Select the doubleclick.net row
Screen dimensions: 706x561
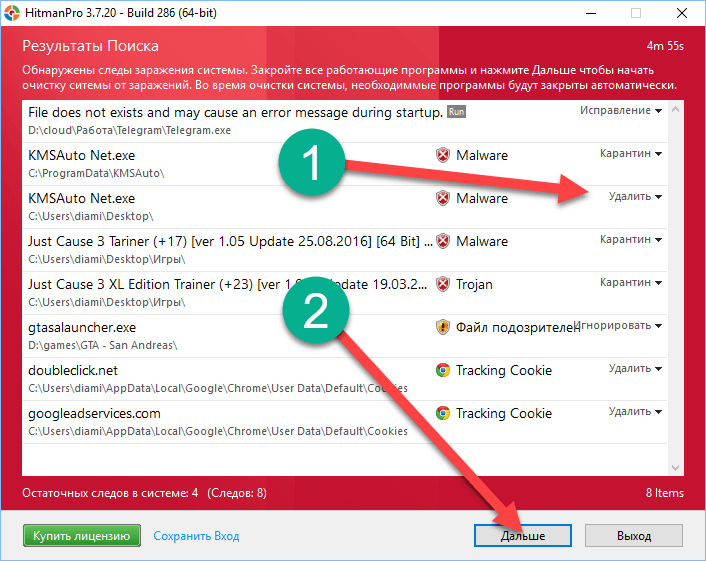pyautogui.click(x=344, y=379)
